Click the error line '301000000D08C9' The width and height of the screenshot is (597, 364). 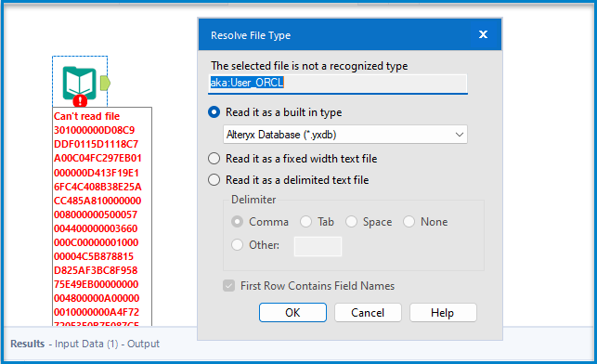[95, 130]
